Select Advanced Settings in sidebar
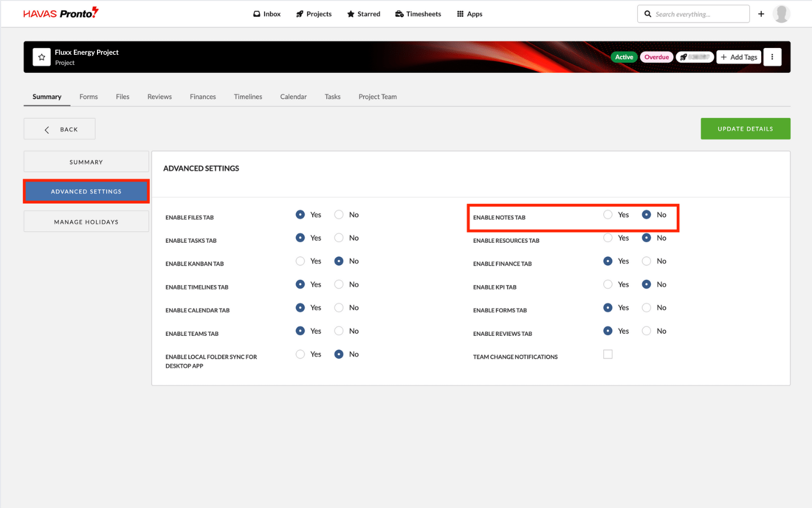812x508 pixels. point(86,191)
